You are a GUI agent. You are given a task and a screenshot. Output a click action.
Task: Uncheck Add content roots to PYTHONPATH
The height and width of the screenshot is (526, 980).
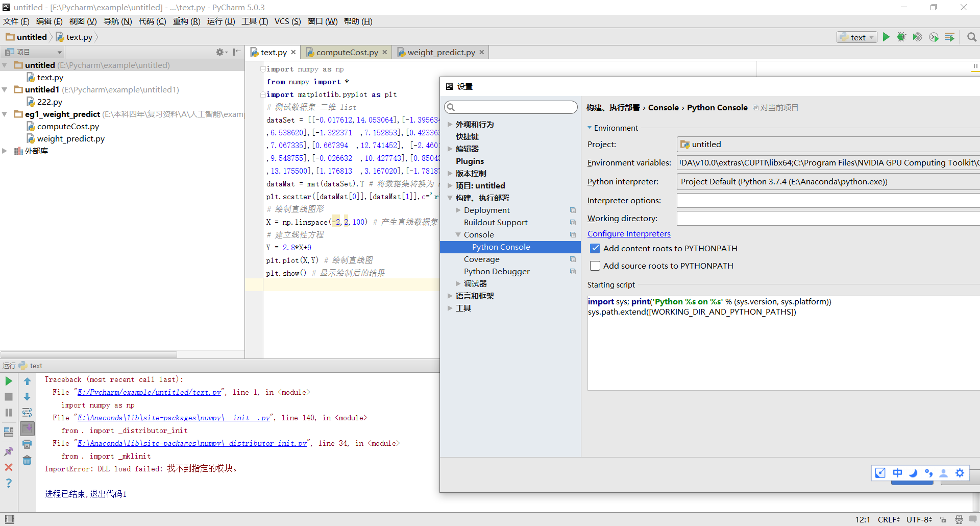(x=595, y=249)
